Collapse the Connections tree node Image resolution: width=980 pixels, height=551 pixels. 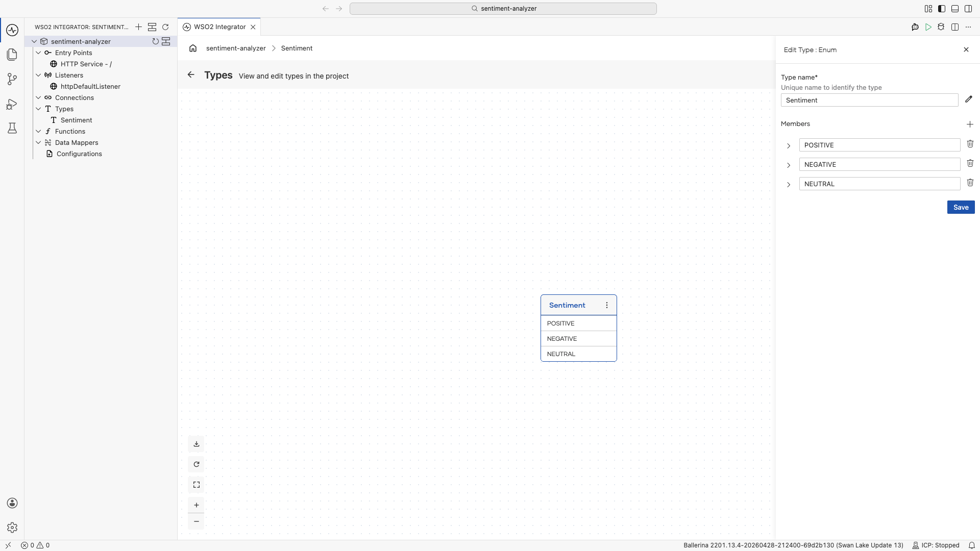tap(38, 97)
